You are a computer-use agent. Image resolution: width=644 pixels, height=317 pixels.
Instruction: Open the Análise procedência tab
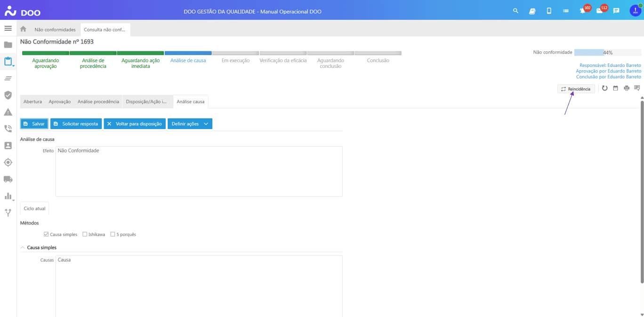(x=98, y=102)
